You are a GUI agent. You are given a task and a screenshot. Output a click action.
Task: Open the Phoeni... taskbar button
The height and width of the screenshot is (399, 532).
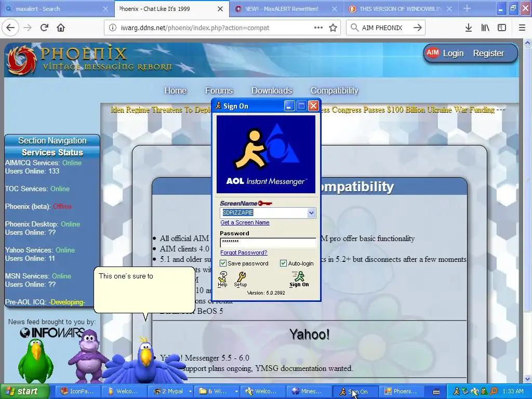point(401,391)
